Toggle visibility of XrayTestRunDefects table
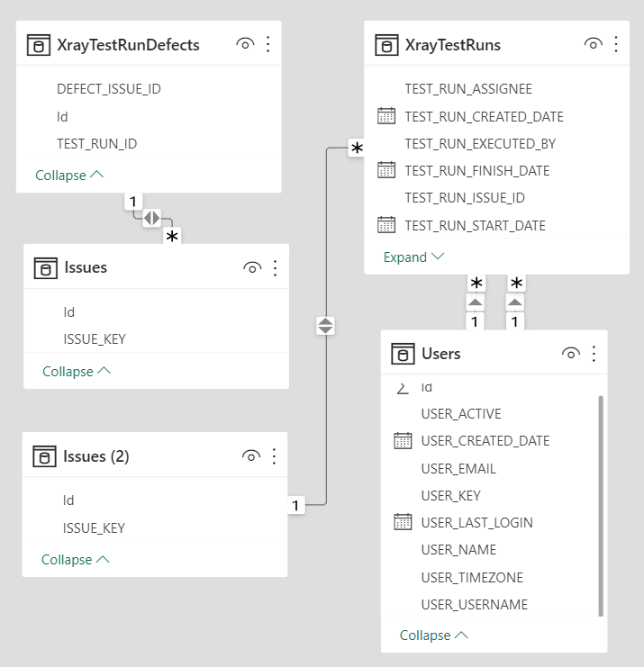Viewport: 644px width, 667px height. (244, 44)
